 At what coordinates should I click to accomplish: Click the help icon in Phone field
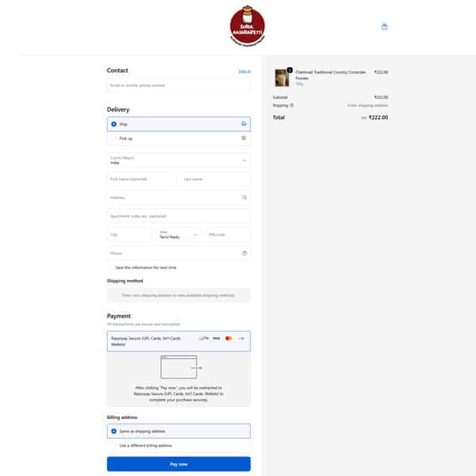(244, 253)
